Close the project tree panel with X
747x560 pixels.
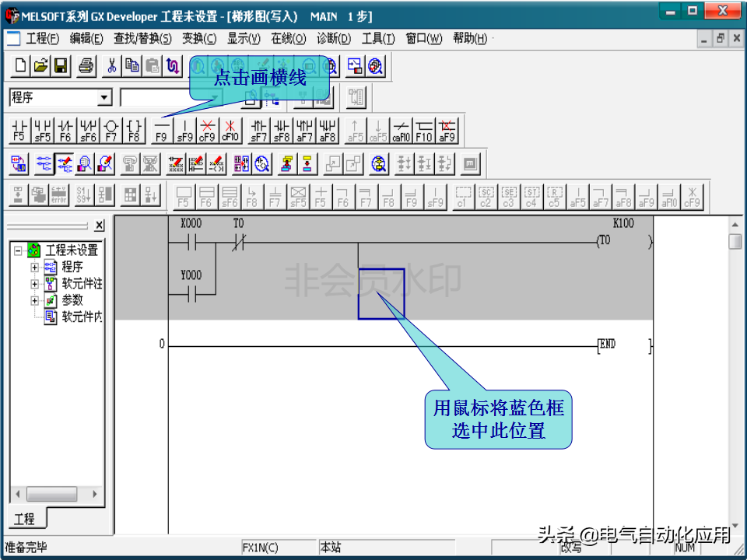click(99, 226)
